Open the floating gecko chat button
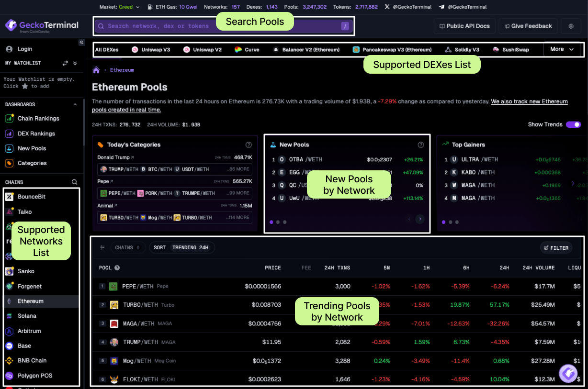Image resolution: width=588 pixels, height=389 pixels. pos(568,373)
